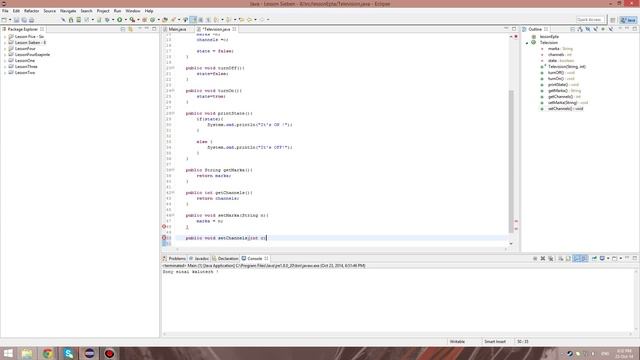Click Sort icon in Outline toolbar
The height and width of the screenshot is (360, 640).
pos(580,29)
